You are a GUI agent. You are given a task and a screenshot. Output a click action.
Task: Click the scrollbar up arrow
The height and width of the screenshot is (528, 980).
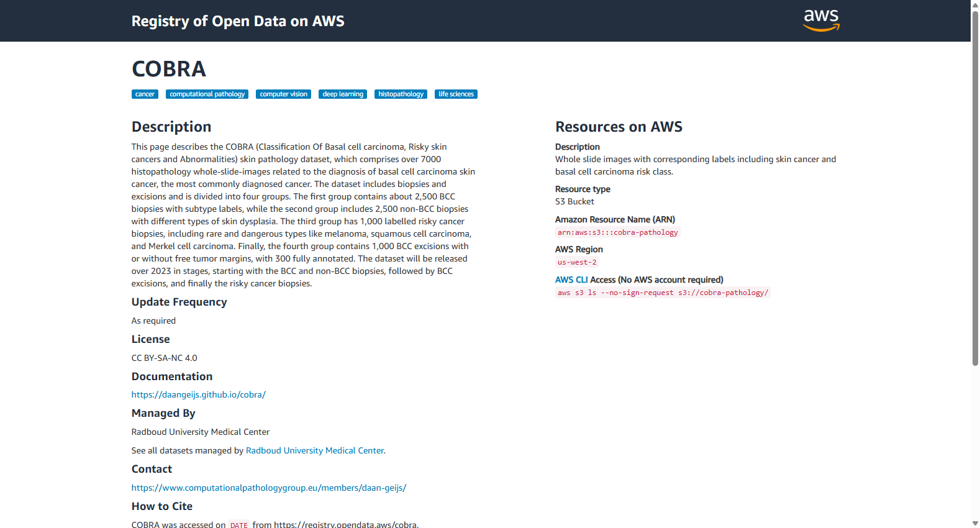click(x=975, y=4)
